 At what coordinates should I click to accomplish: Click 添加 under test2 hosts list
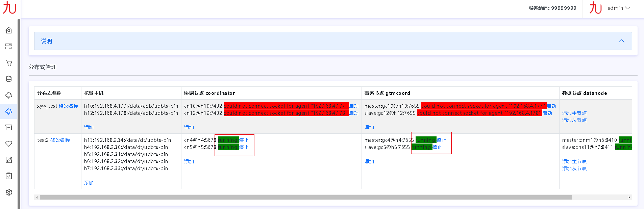point(89,183)
